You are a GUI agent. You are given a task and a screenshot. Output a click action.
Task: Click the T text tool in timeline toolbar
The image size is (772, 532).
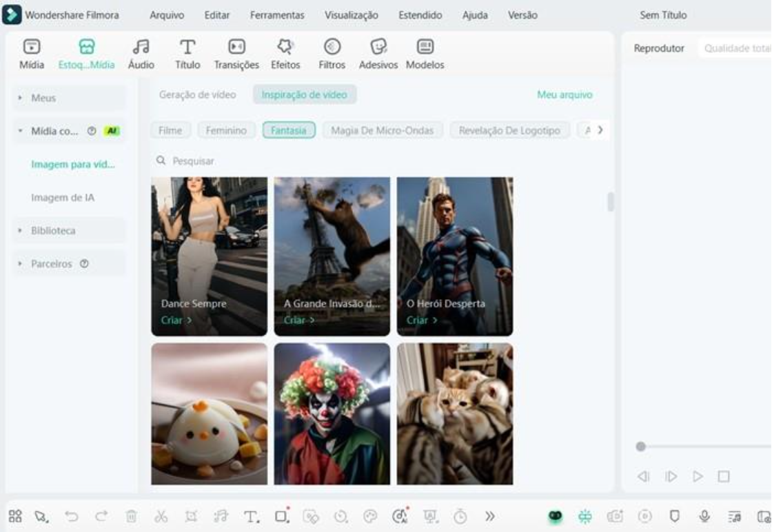point(251,516)
